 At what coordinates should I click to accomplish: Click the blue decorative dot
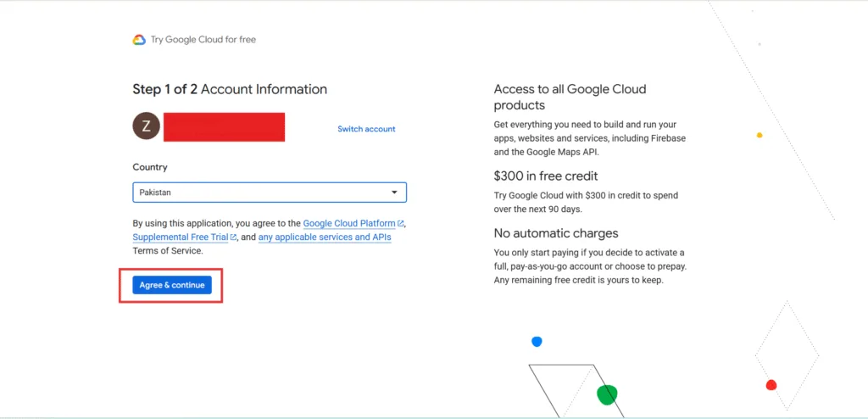pyautogui.click(x=537, y=342)
